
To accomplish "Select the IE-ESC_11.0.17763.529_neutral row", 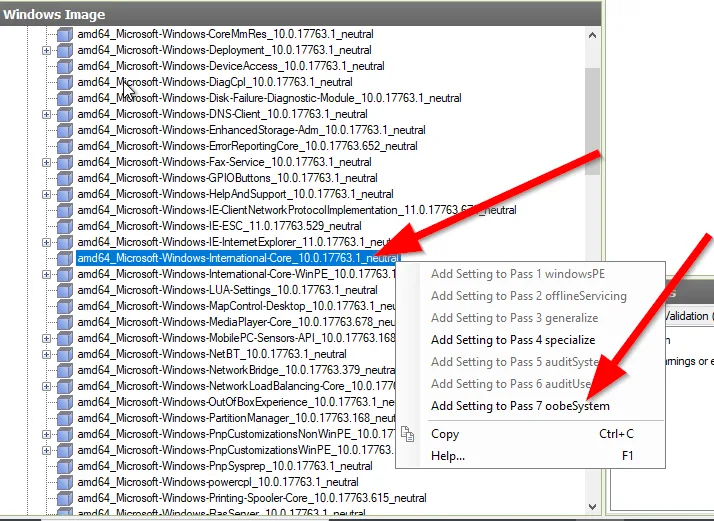I will pyautogui.click(x=219, y=226).
